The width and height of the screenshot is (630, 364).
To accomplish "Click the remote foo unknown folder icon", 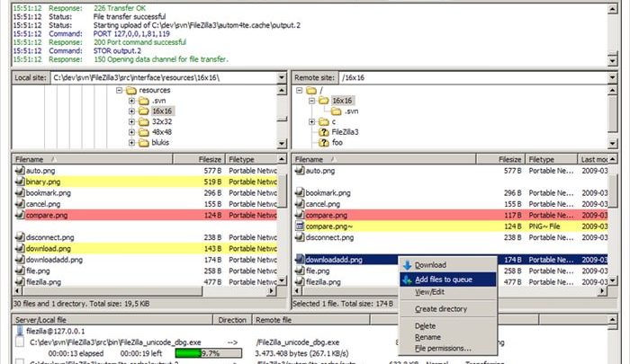I will coord(324,143).
